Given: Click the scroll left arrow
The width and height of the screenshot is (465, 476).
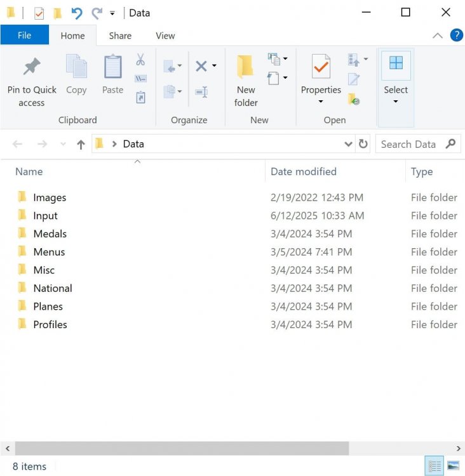Looking at the screenshot, I should (8, 448).
